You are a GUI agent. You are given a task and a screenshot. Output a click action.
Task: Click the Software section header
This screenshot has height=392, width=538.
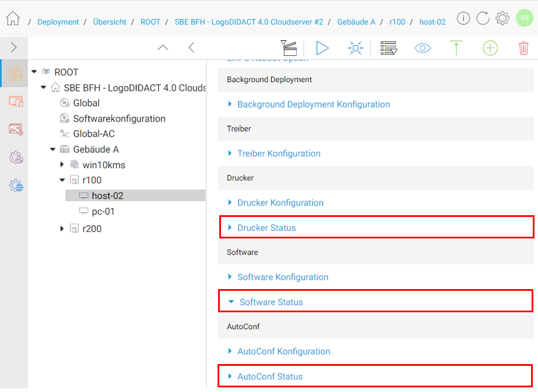[x=375, y=252]
